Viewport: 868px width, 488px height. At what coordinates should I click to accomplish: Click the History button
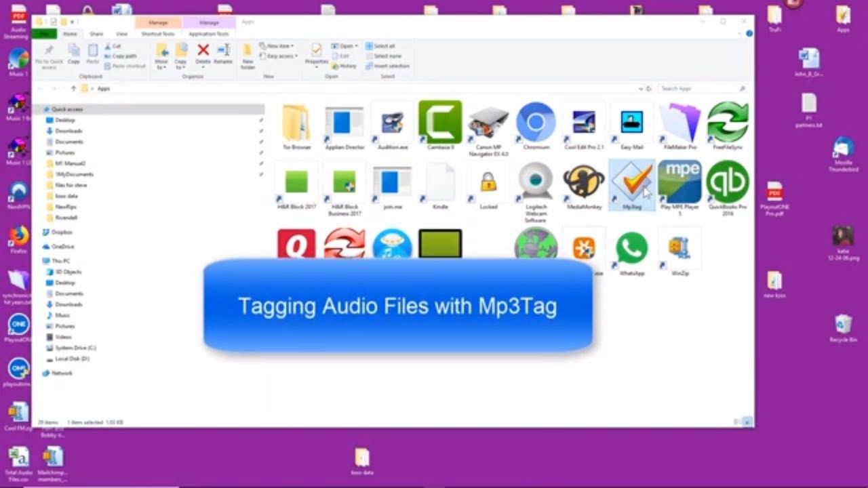pyautogui.click(x=344, y=66)
